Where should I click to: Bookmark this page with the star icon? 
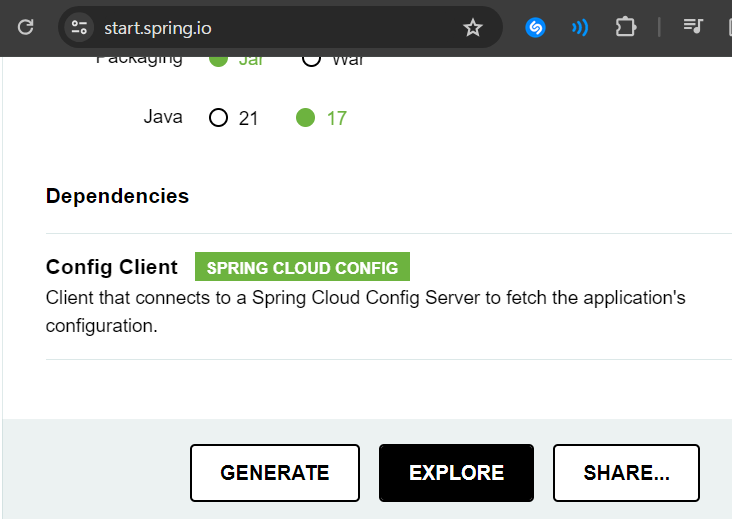coord(472,28)
